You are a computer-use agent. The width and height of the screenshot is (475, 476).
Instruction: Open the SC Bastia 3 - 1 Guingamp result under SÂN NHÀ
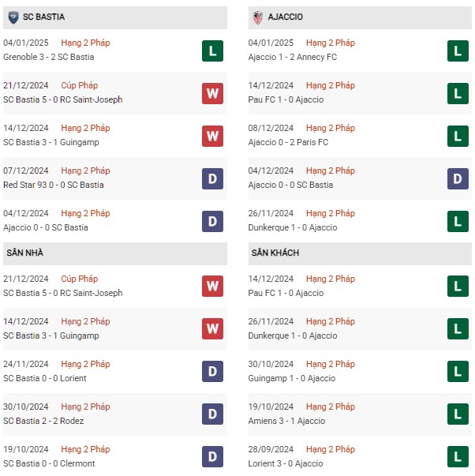tap(51, 335)
